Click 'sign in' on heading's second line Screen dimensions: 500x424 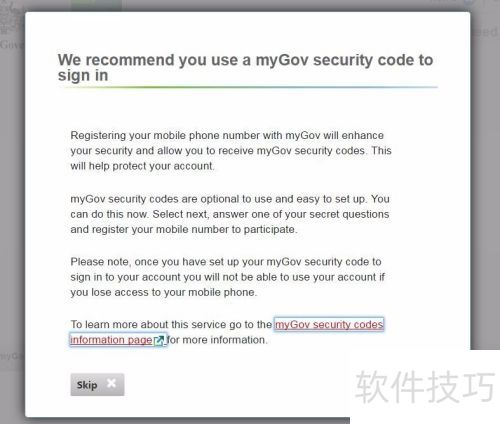(83, 75)
